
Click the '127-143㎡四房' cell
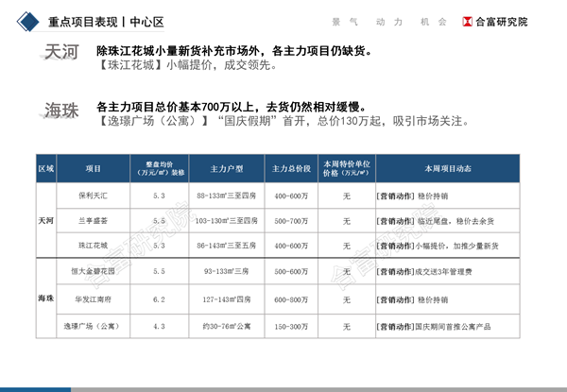[227, 299]
